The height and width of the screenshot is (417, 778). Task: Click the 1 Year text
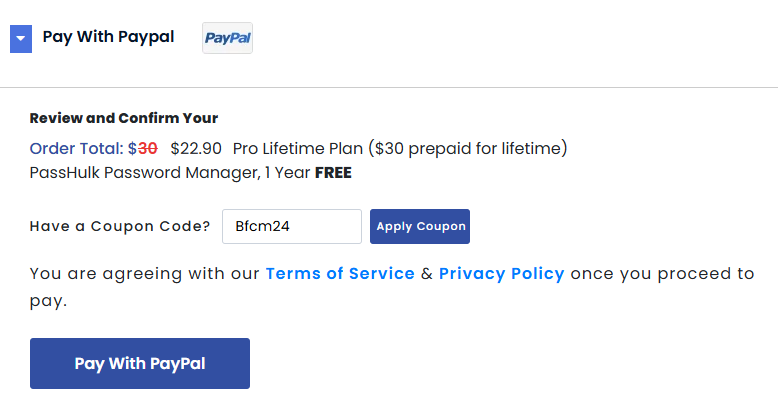pos(287,172)
